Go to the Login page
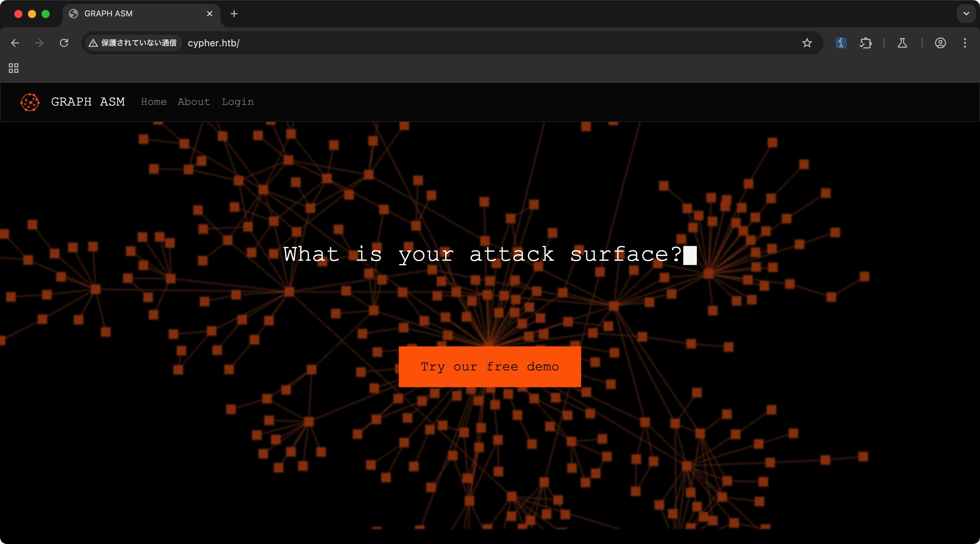980x544 pixels. click(x=238, y=102)
